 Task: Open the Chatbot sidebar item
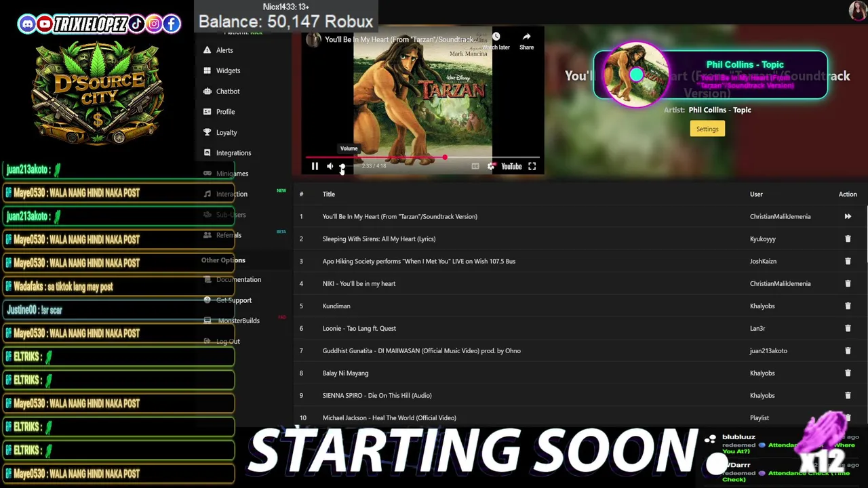click(x=228, y=91)
